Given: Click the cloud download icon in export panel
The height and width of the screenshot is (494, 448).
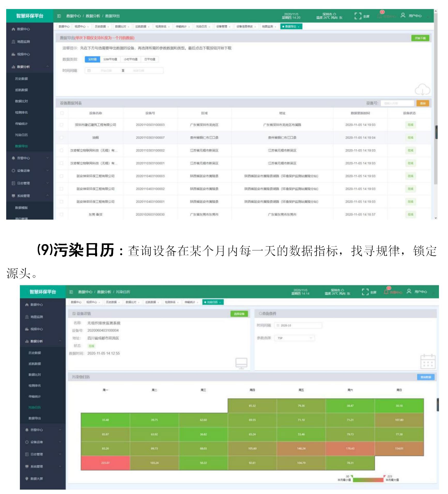Looking at the screenshot, I should click(x=422, y=90).
